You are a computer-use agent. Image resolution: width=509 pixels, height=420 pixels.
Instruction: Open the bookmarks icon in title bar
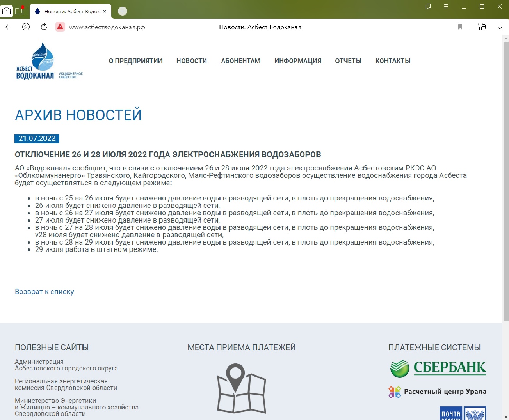[428, 7]
